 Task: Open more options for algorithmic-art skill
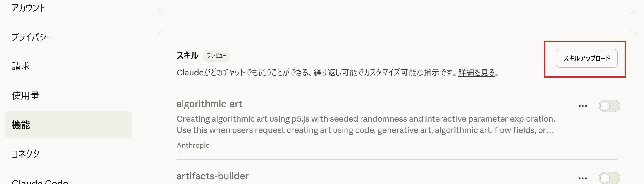583,106
